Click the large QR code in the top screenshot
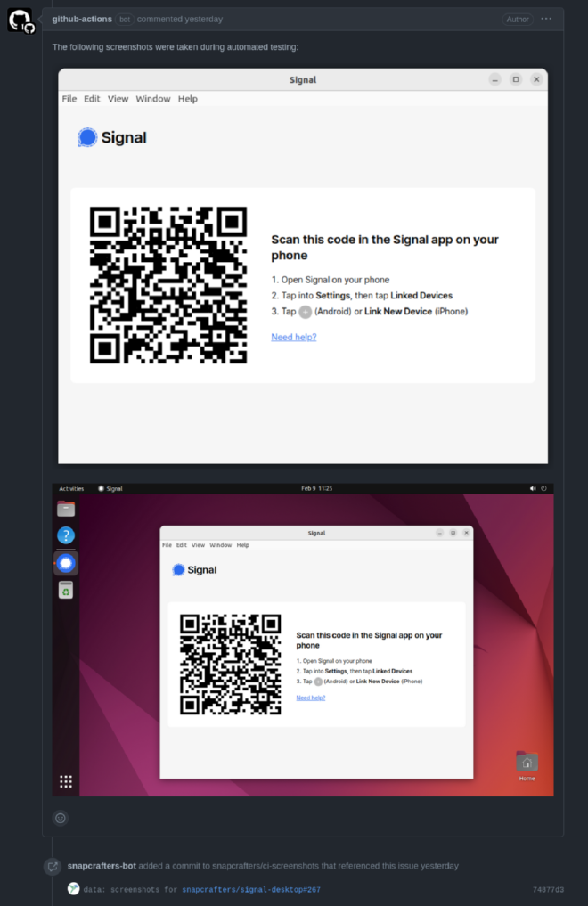Viewport: 588px width, 906px height. (x=168, y=285)
